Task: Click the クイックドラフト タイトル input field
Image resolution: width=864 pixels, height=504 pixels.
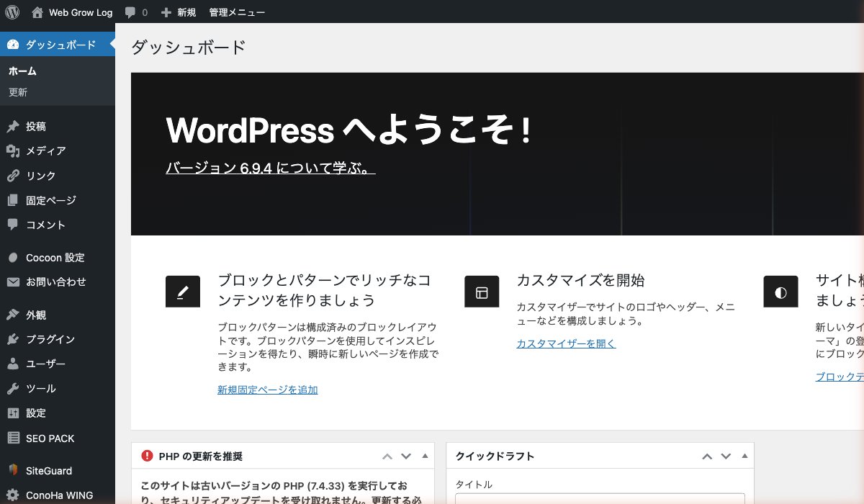Action: 600,498
